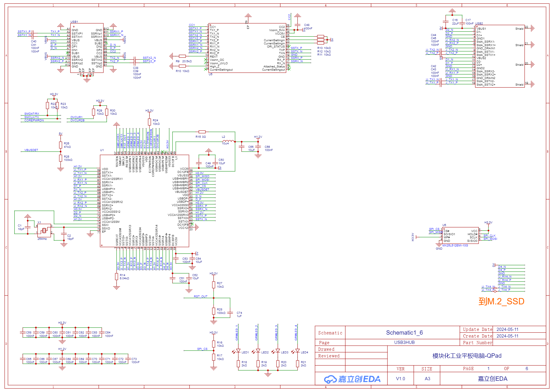
Task: Click the 'Schematic1_6' title block text
Action: 404,333
